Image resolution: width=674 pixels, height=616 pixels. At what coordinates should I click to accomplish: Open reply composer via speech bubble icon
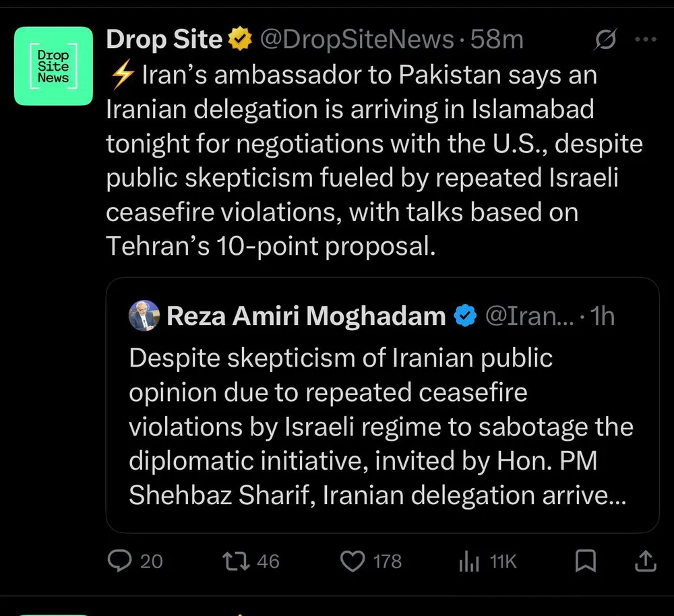tap(119, 561)
